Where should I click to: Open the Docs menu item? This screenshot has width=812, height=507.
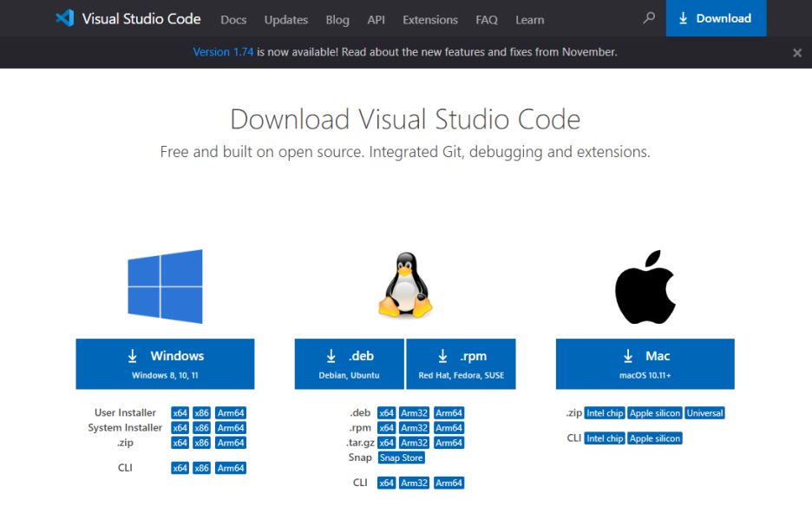tap(233, 20)
